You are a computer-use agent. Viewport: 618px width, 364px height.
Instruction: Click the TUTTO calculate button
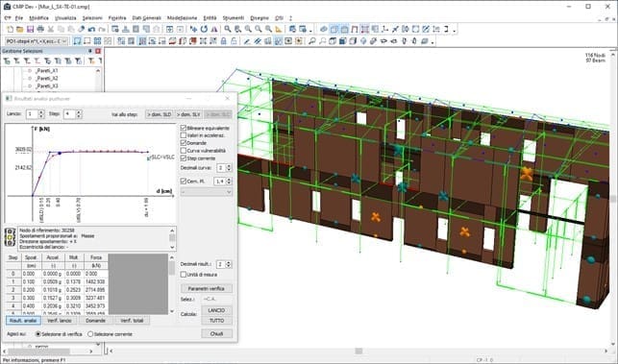point(216,321)
